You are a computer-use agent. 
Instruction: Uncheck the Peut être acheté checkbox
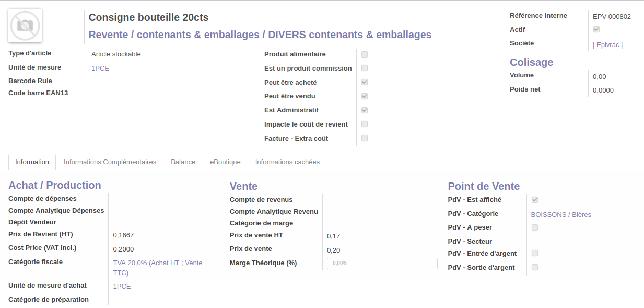(x=365, y=82)
